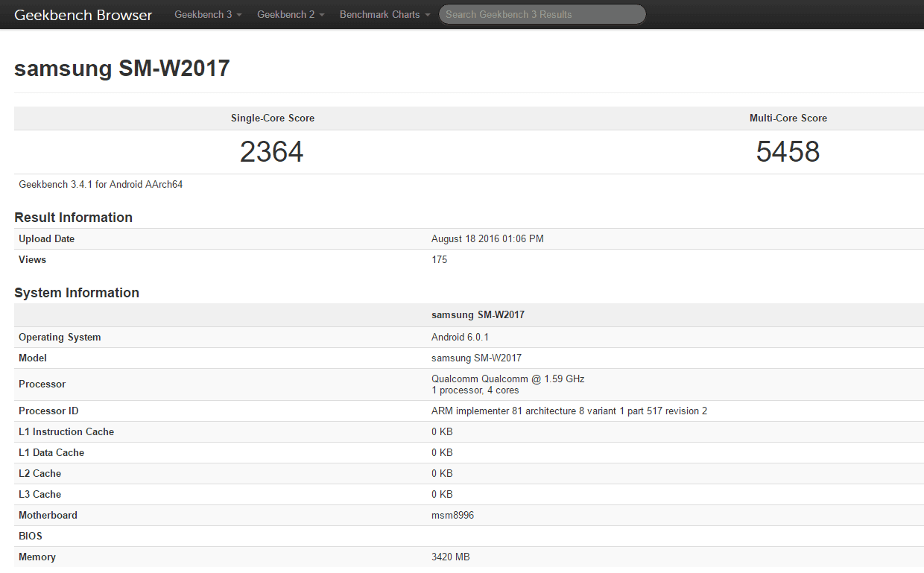
Task: Select the L1 Data Cache label
Action: point(51,453)
